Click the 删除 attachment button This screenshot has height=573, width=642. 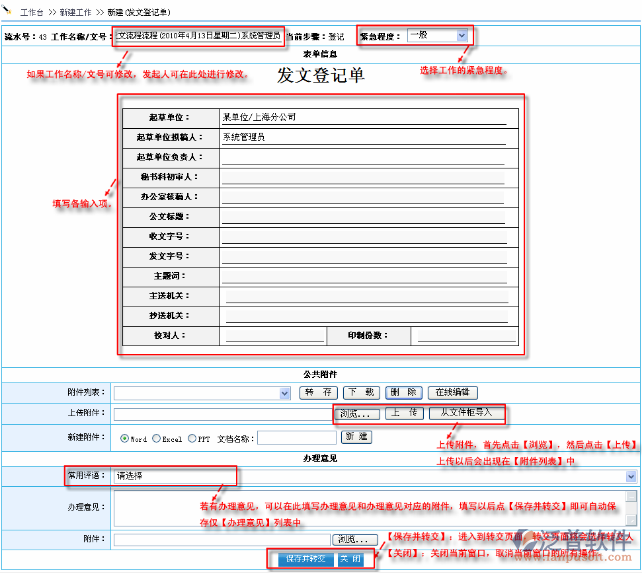tap(403, 392)
